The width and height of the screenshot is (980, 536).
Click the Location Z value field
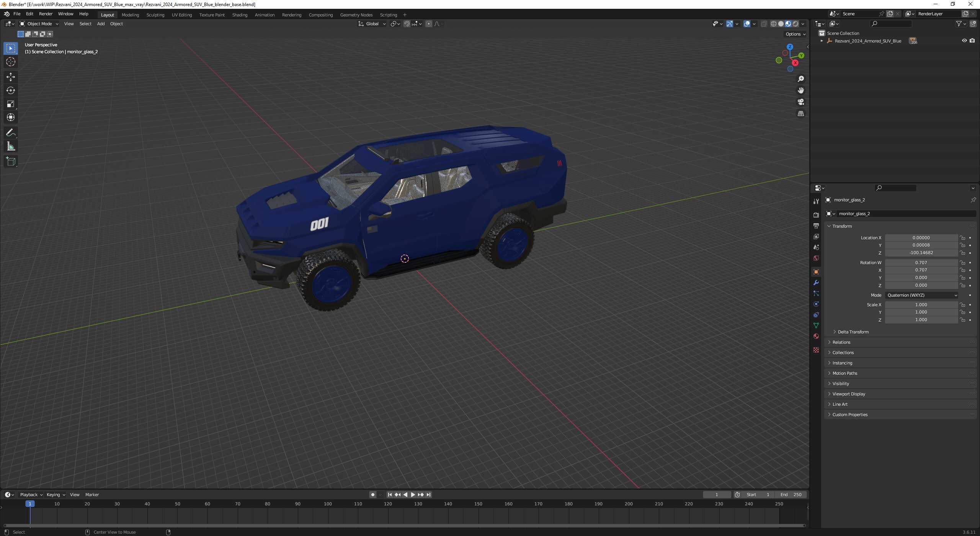click(x=921, y=253)
